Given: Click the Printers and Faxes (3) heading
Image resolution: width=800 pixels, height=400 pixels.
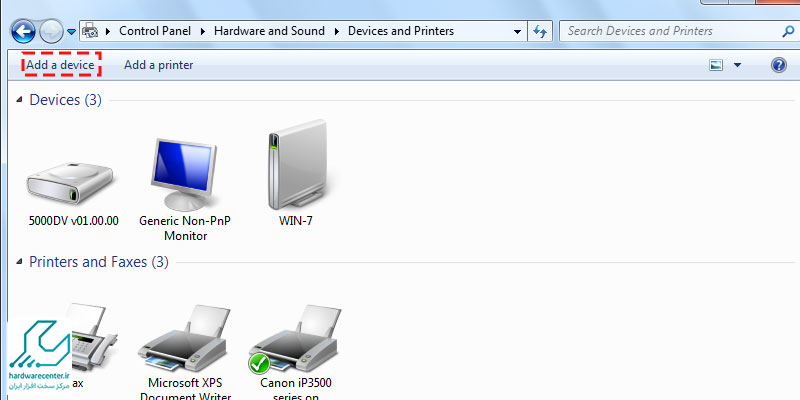Looking at the screenshot, I should [x=98, y=262].
